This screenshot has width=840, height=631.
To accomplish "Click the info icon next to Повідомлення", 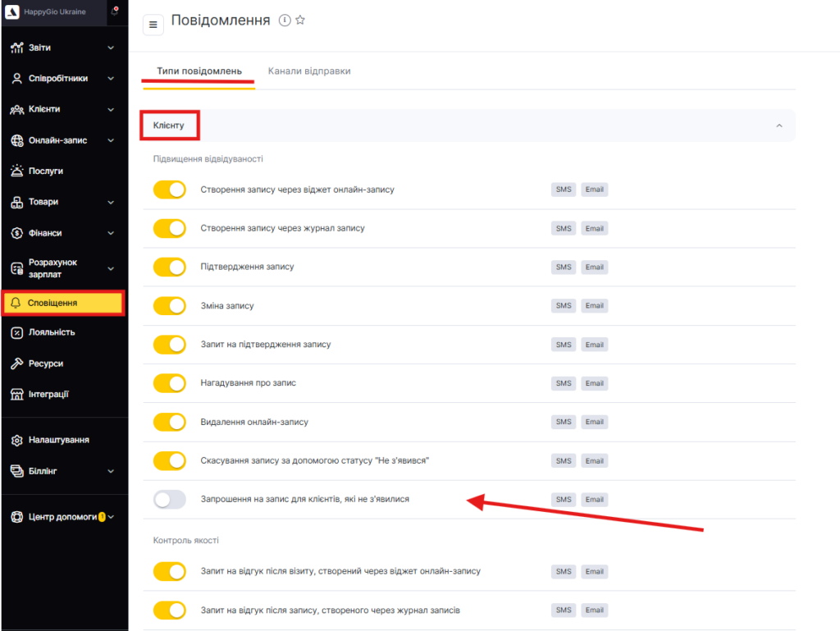I will click(285, 21).
